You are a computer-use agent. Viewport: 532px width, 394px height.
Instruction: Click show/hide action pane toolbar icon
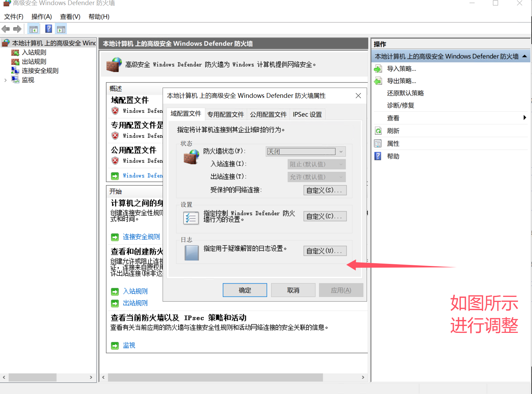pyautogui.click(x=61, y=29)
